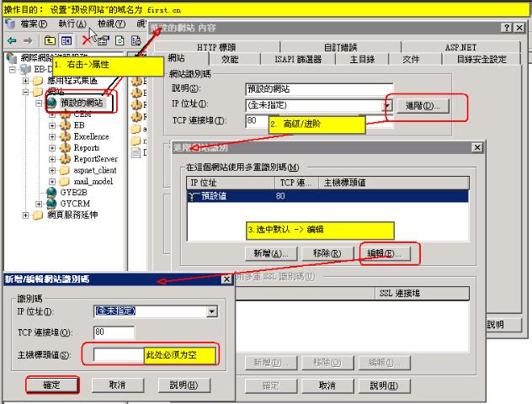Click TCP 連接埠(O) field in 識別碼 dialog
This screenshot has height=404, width=532.
(x=114, y=332)
